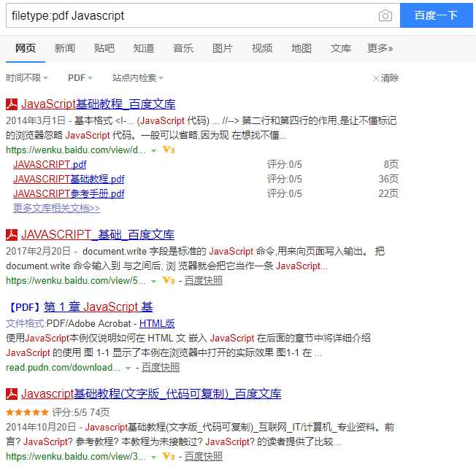
Task: Click the green URL wenku.baidu.com/view/d...
Action: (76, 150)
